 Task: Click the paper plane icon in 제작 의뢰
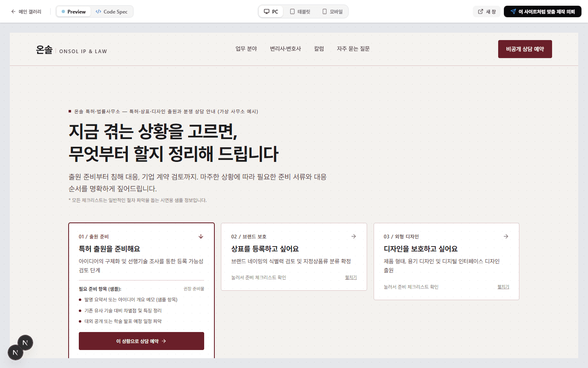pos(513,11)
